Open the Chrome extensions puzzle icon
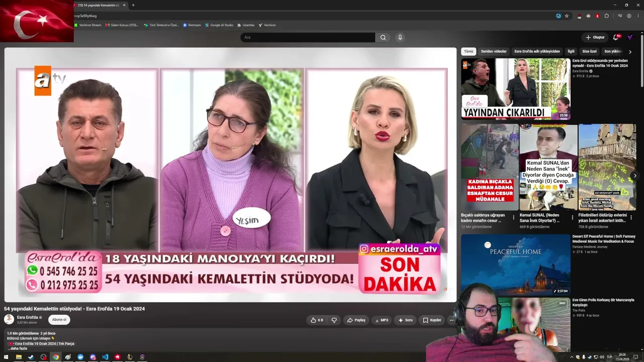This screenshot has height=362, width=644. point(607,16)
